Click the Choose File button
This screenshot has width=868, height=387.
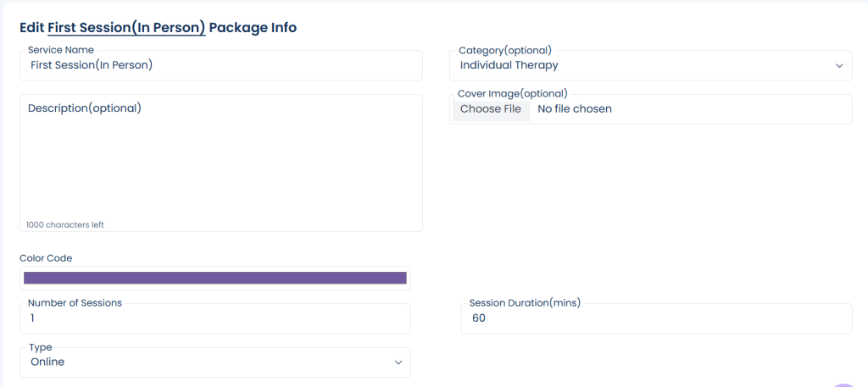click(490, 109)
